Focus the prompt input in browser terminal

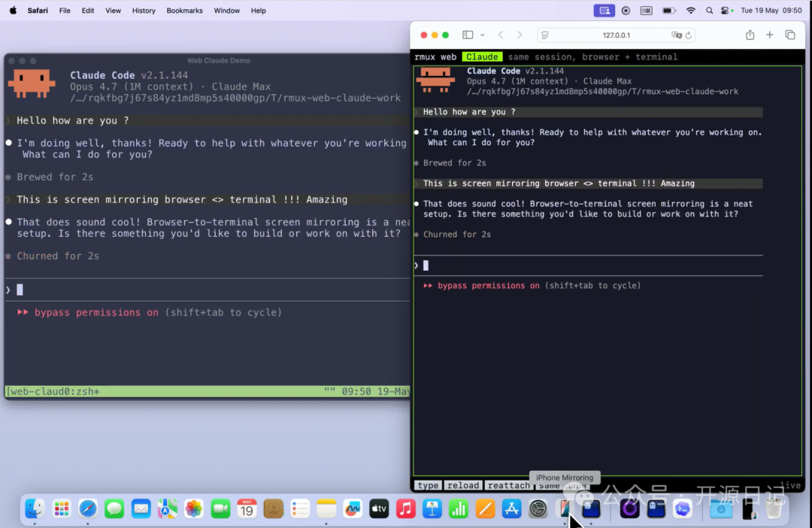coord(588,266)
